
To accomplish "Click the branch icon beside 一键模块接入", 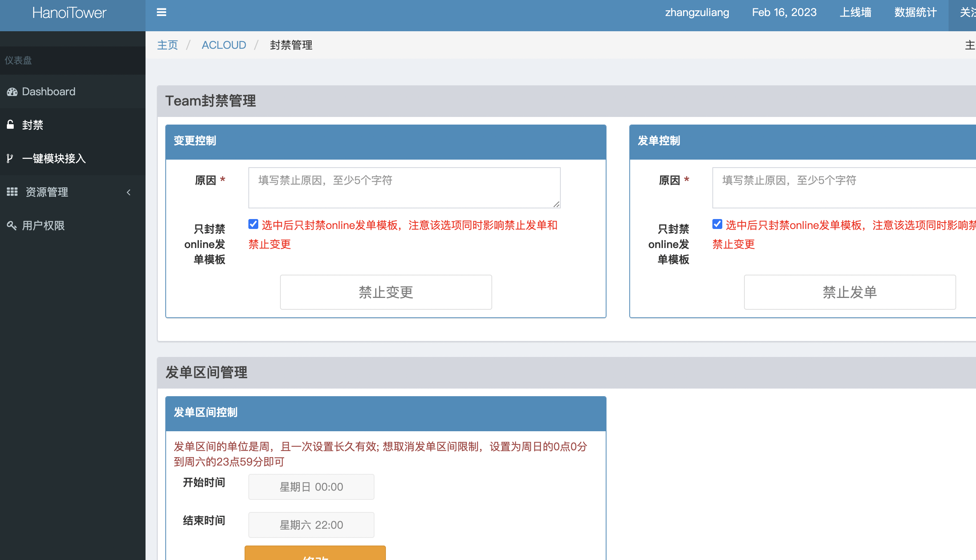I will [x=10, y=158].
